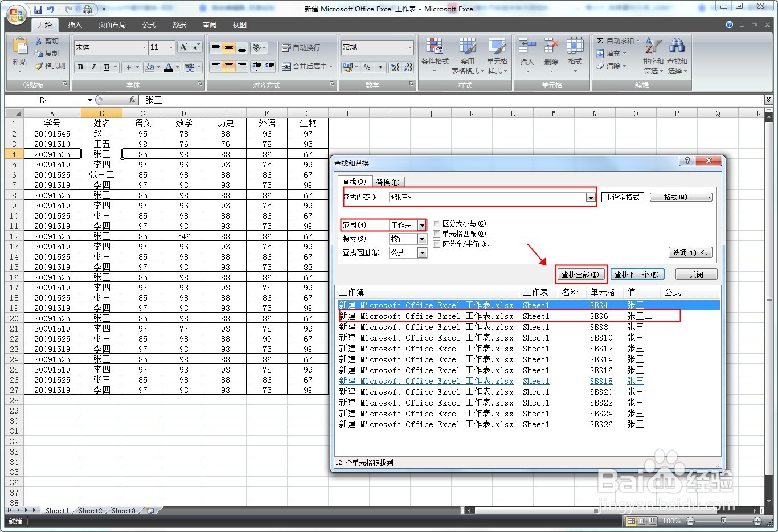Click the Options (选项) << button
This screenshot has height=532, width=778.
[x=691, y=253]
